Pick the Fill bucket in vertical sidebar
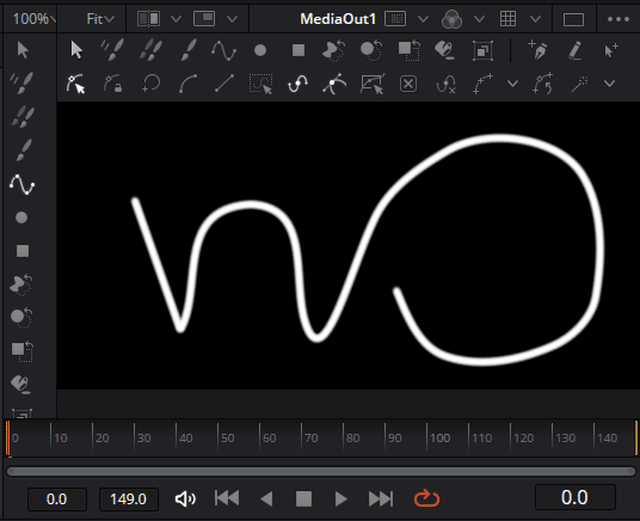Screen dimensions: 640x521 pyautogui.click(x=21, y=384)
